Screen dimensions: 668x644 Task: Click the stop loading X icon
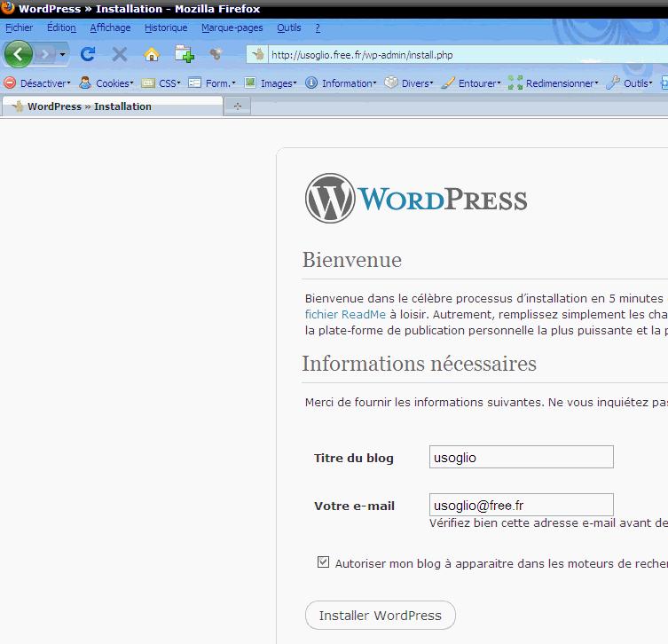(x=119, y=54)
